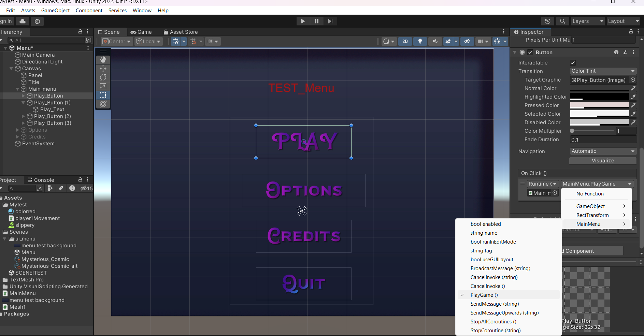This screenshot has width=644, height=336.
Task: Choose SendMessage (string) entry
Action: (x=509, y=304)
